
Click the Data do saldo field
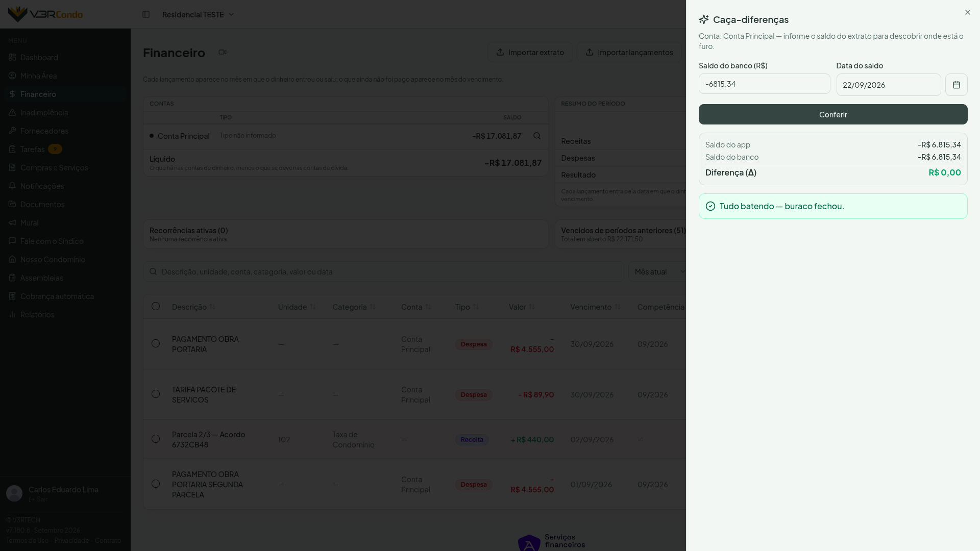coord(888,85)
